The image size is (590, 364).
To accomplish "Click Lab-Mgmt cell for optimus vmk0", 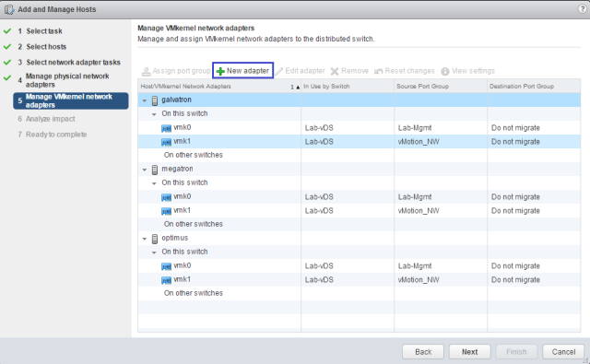I will click(x=415, y=266).
